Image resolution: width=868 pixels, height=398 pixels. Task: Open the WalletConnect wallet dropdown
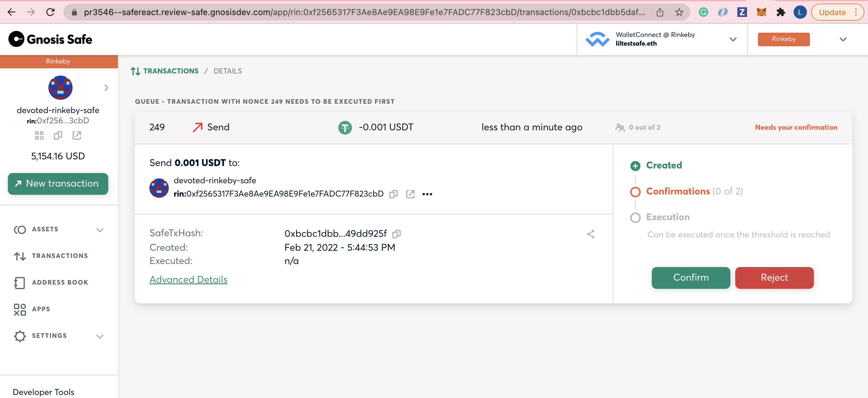coord(733,39)
